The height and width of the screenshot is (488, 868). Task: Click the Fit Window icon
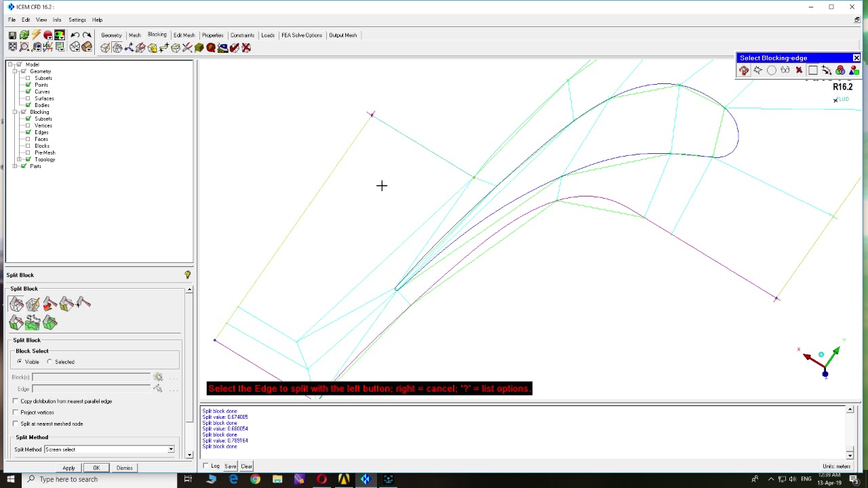tap(13, 47)
